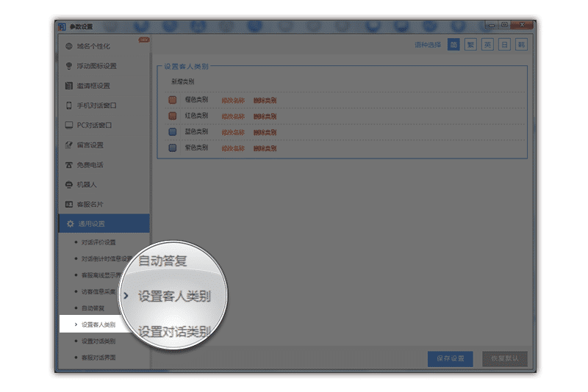Switch language to 韩 (Korean)
The width and height of the screenshot is (588, 392).
521,45
